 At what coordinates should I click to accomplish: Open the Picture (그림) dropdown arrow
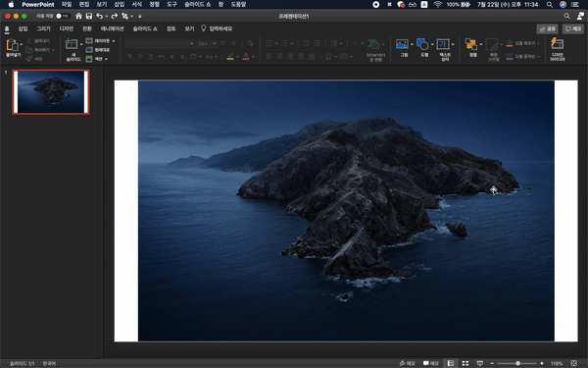pos(412,44)
